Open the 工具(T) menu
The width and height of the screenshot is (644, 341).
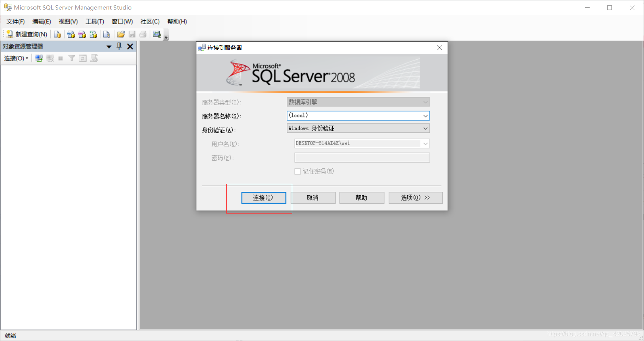click(x=95, y=21)
